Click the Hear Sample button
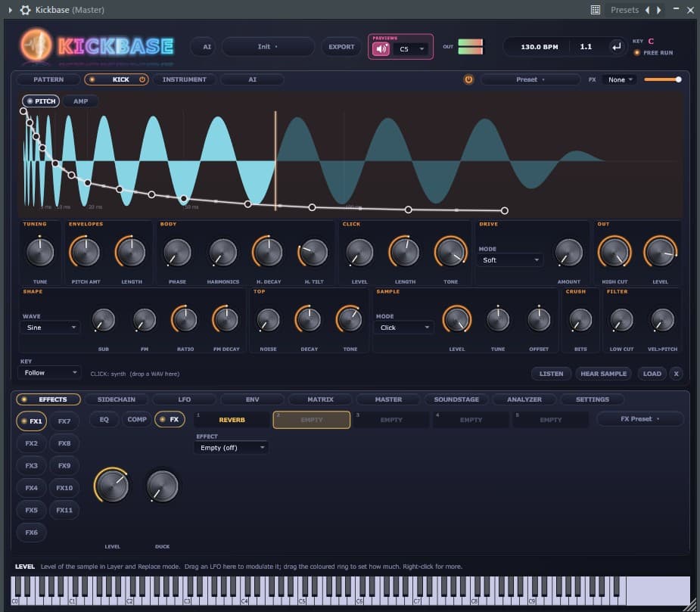This screenshot has height=612, width=700. [x=603, y=374]
